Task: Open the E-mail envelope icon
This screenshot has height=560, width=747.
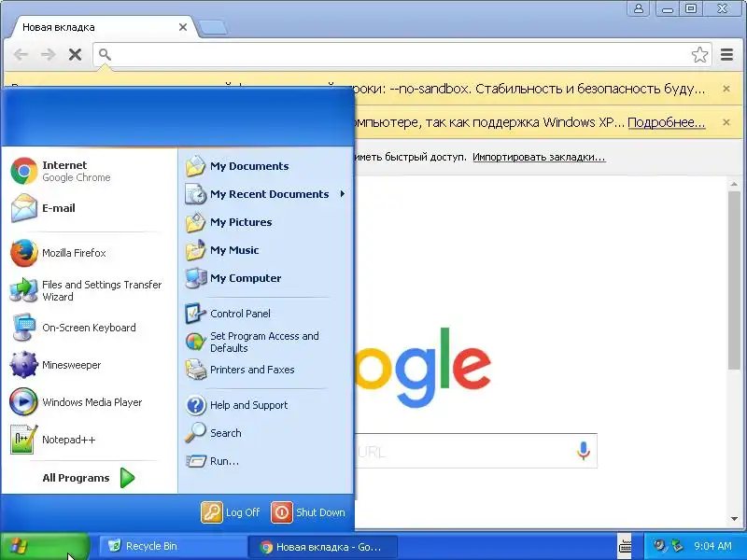Action: tap(24, 208)
